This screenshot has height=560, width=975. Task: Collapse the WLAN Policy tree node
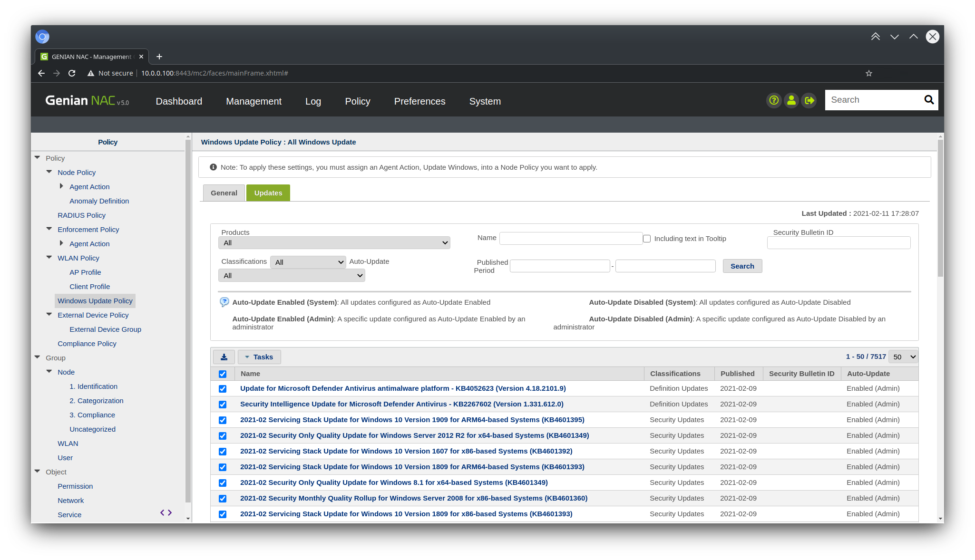[49, 257]
